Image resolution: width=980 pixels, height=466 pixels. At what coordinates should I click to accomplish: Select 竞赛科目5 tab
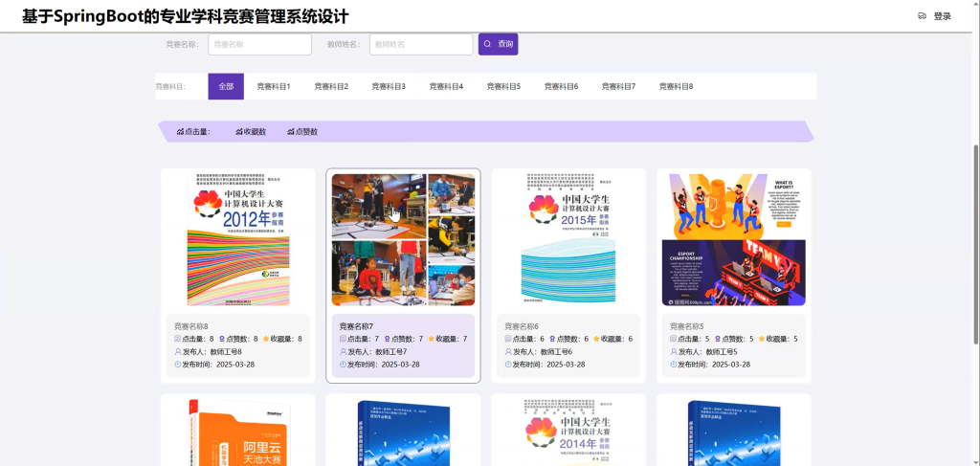tap(503, 87)
